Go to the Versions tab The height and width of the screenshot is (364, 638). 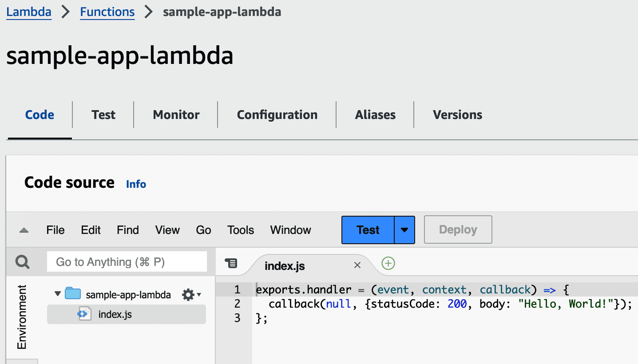coord(457,115)
